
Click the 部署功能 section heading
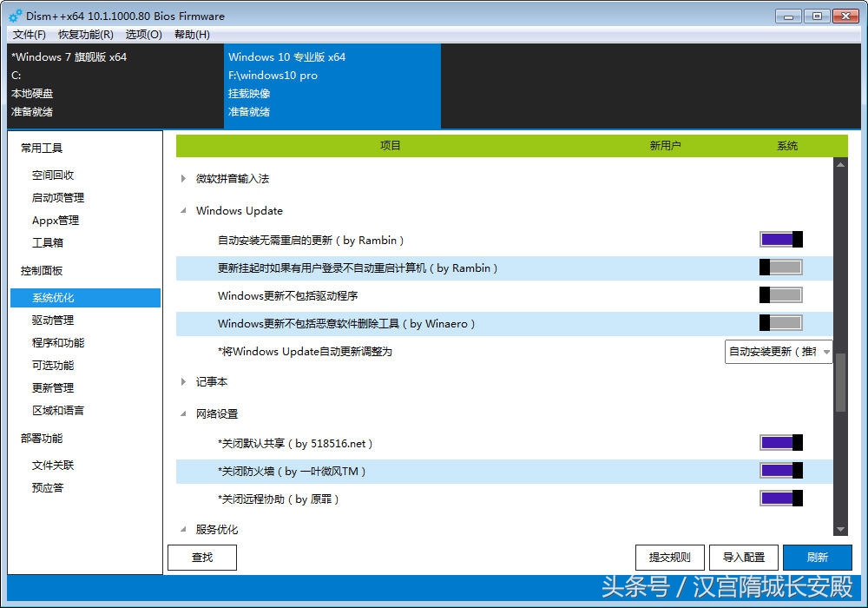tap(42, 439)
